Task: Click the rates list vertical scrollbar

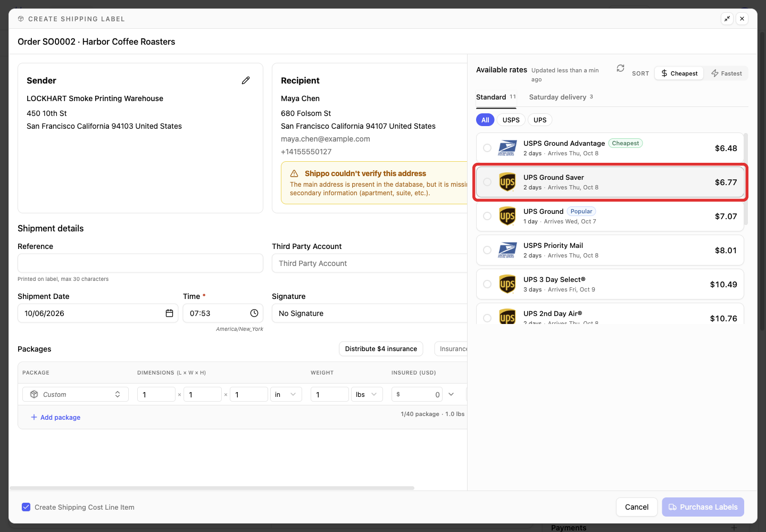Action: 746,179
